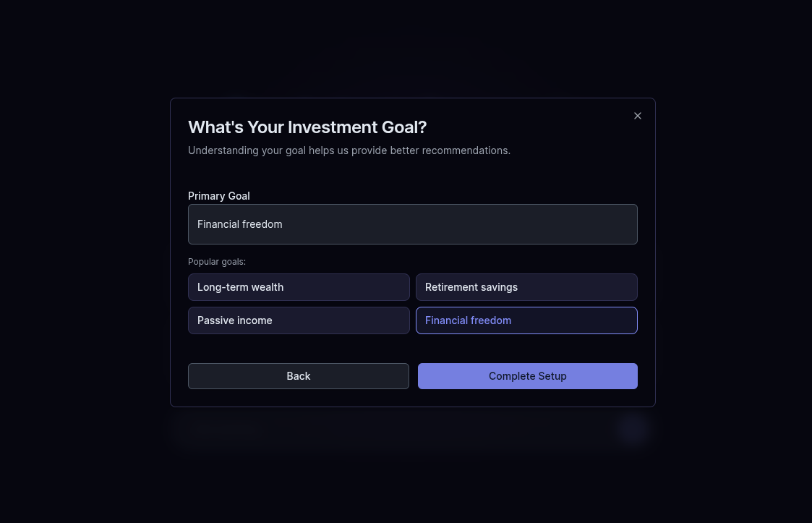Viewport: 812px width, 523px height.
Task: Finish onboarding with Complete Setup
Action: pos(527,376)
